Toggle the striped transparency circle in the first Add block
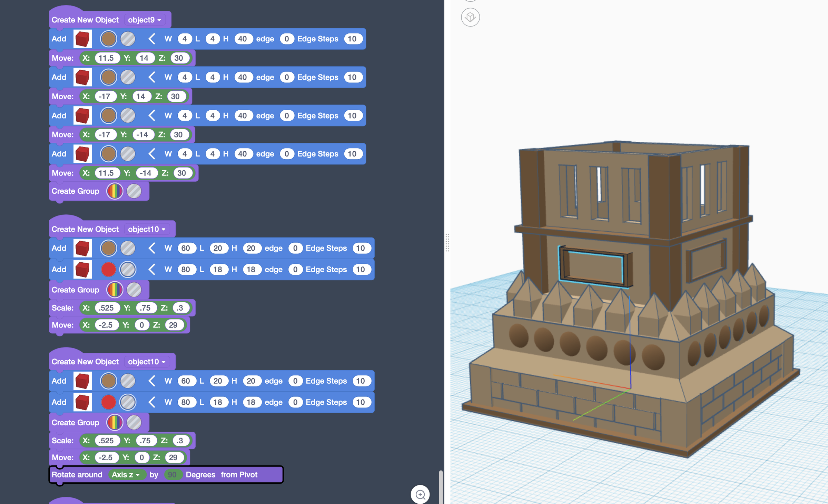828x504 pixels. (128, 39)
